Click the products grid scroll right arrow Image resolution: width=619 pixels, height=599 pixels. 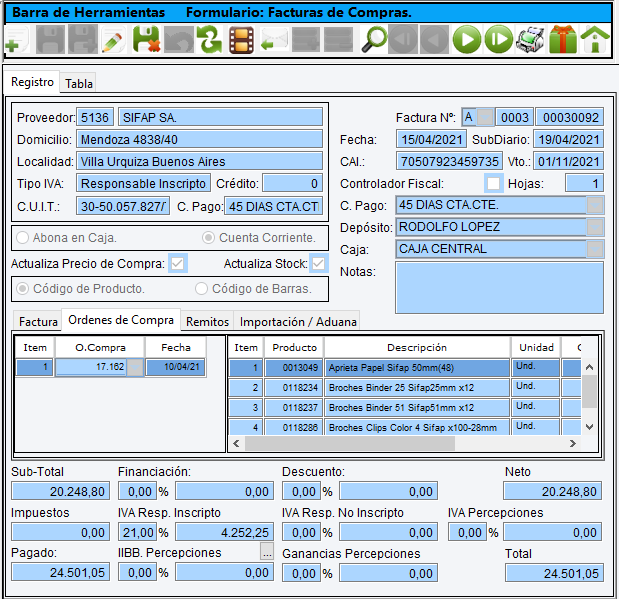pos(573,443)
